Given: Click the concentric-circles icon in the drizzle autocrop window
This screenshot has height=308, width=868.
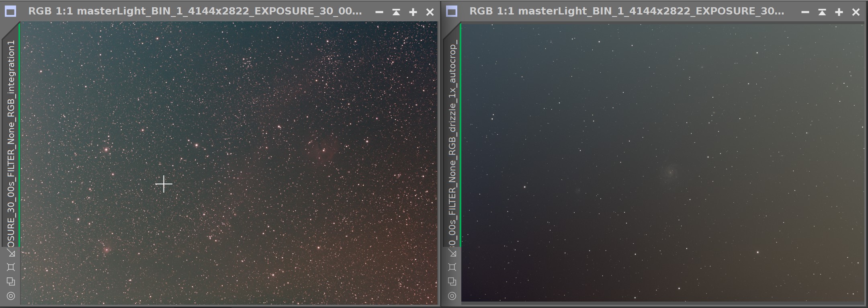Looking at the screenshot, I should tap(452, 296).
